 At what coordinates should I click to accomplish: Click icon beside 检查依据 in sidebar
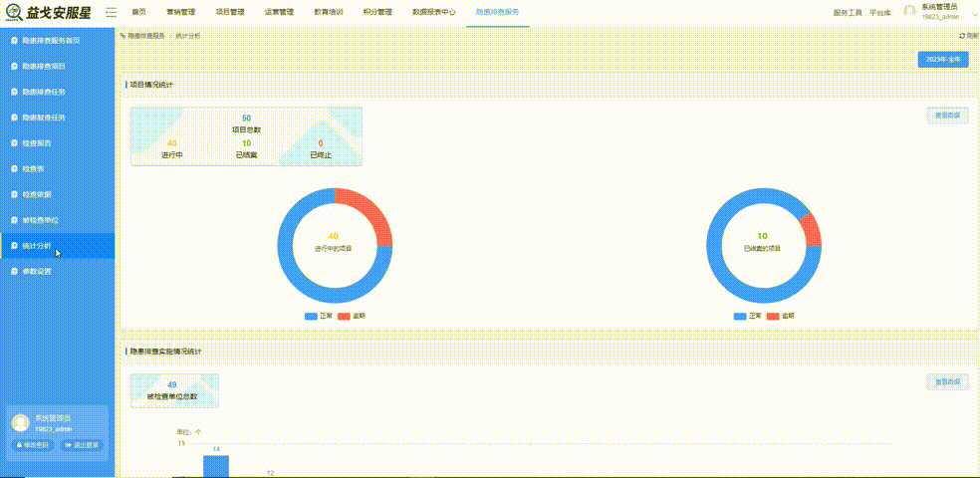14,194
